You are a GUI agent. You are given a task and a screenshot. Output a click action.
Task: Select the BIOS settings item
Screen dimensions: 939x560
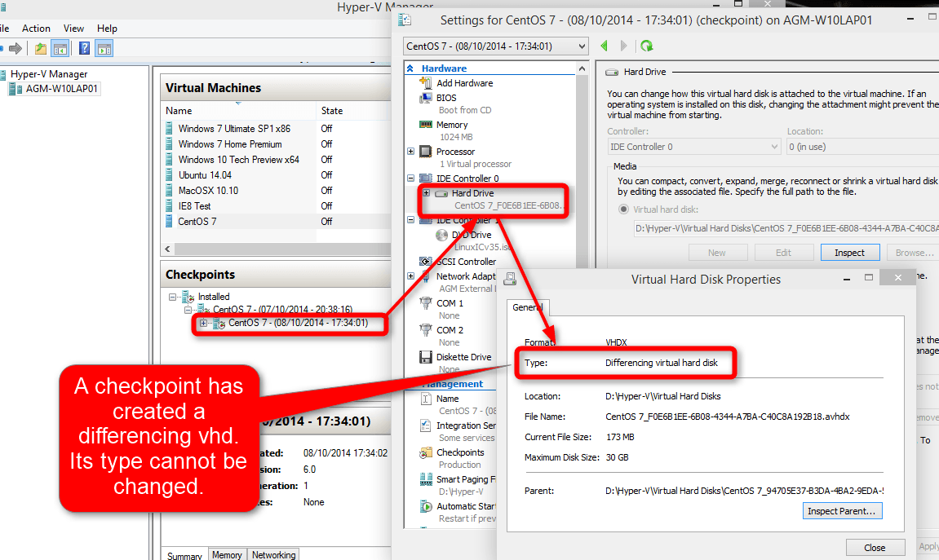coord(446,98)
